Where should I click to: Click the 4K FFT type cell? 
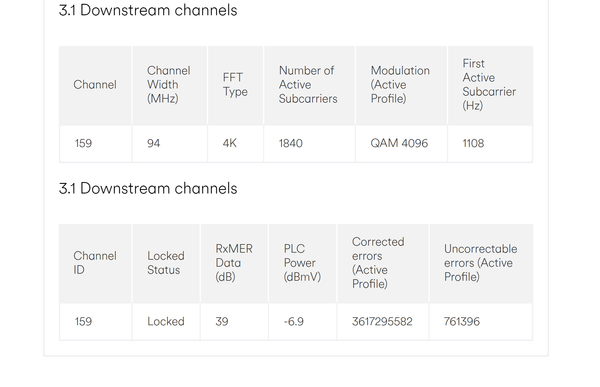[230, 144]
